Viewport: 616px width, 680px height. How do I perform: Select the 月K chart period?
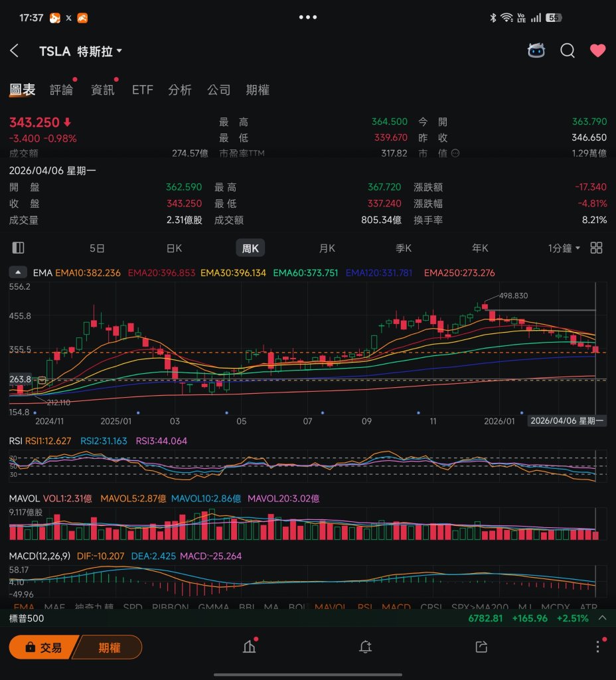pyautogui.click(x=327, y=248)
